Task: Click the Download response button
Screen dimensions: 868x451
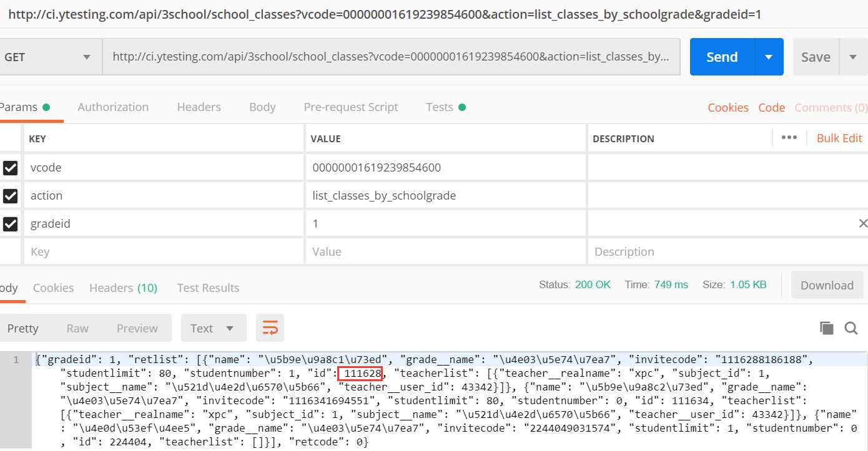Action: (x=827, y=285)
